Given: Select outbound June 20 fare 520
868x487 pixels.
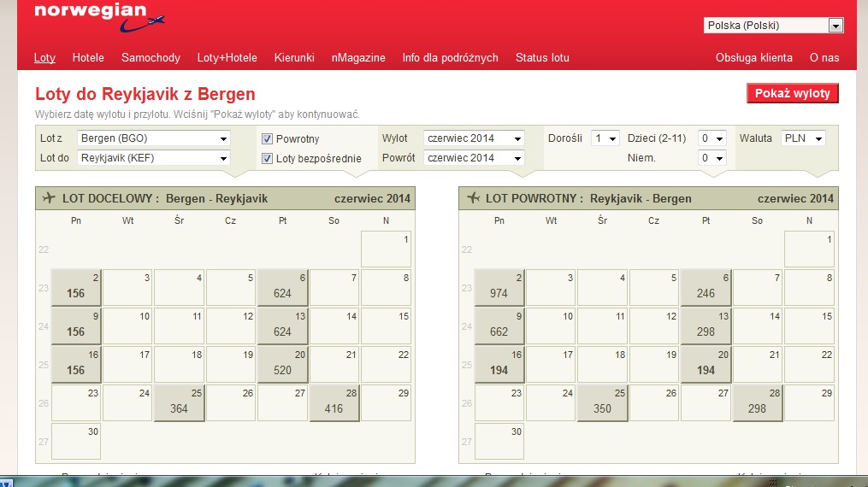Looking at the screenshot, I should [x=282, y=364].
